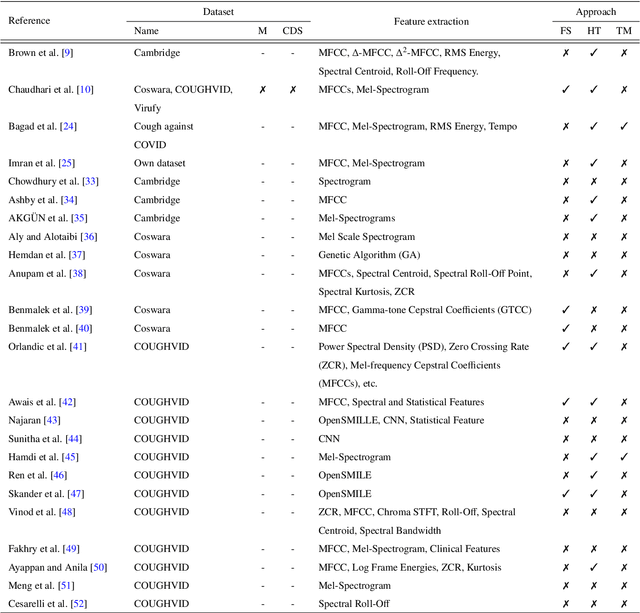Select the Genetic Algorithm (GA) cell text
The width and height of the screenshot is (640, 613).
365,255
